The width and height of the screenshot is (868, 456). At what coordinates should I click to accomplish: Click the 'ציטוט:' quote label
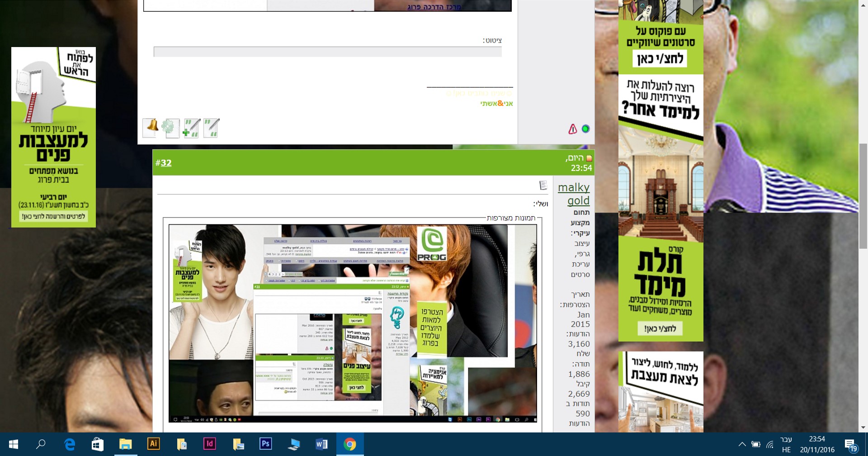click(x=492, y=40)
